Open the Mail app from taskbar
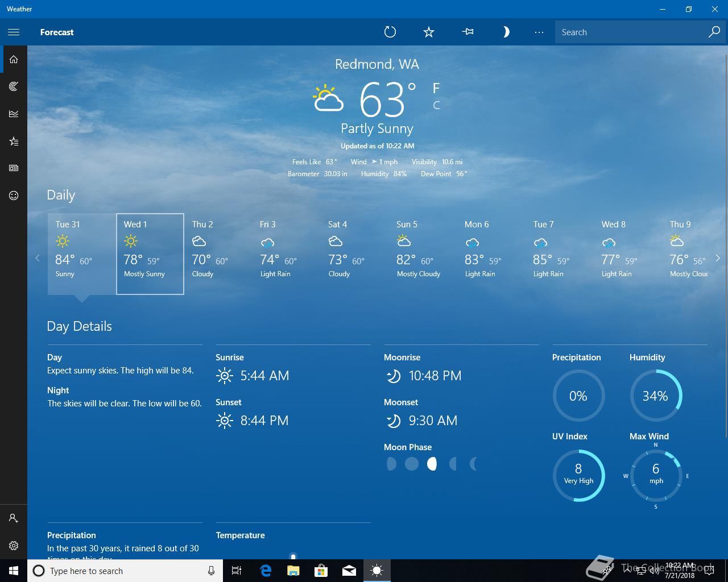 pyautogui.click(x=349, y=571)
